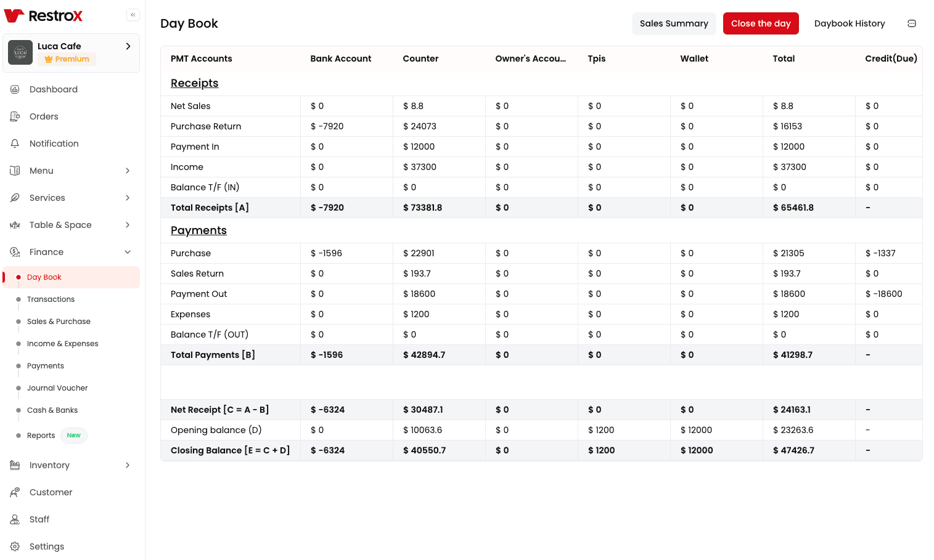
Task: Open the Sales Summary button
Action: point(674,23)
